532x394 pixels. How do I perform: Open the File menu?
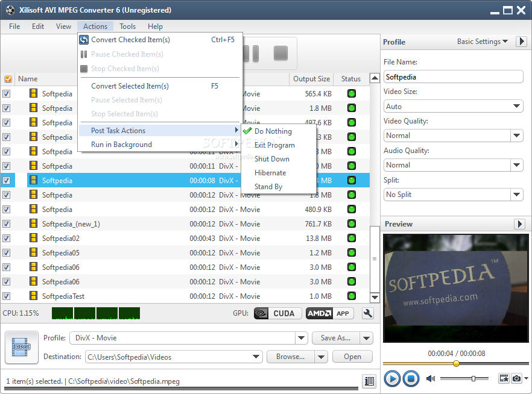[14, 27]
